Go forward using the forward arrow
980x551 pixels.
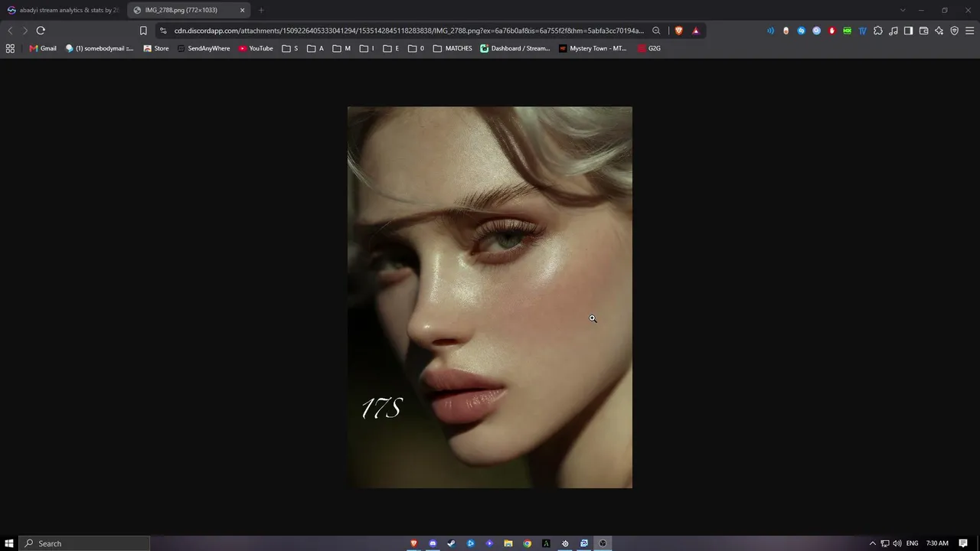[x=24, y=31]
